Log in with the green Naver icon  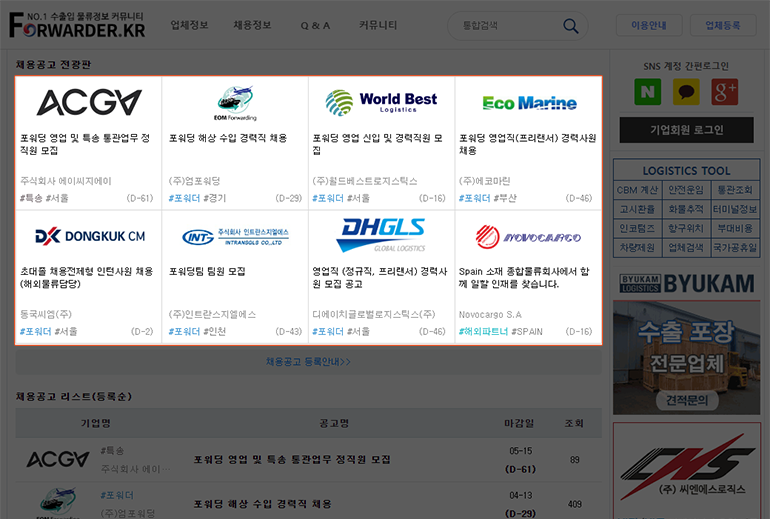[x=647, y=91]
